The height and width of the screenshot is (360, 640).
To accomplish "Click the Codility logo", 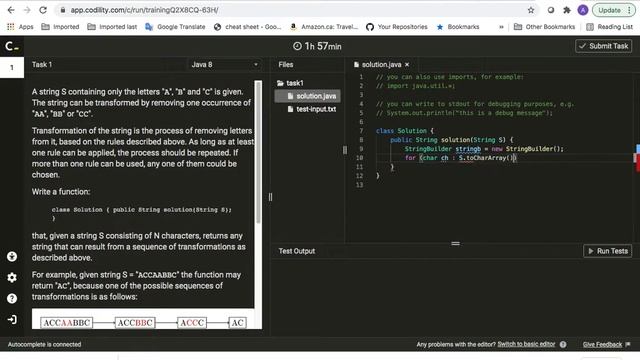I will click(x=12, y=47).
